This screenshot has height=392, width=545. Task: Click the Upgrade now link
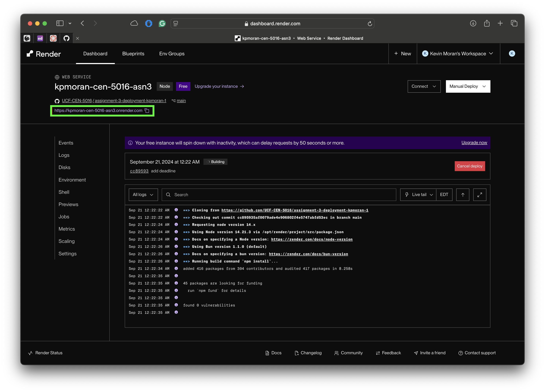point(474,143)
